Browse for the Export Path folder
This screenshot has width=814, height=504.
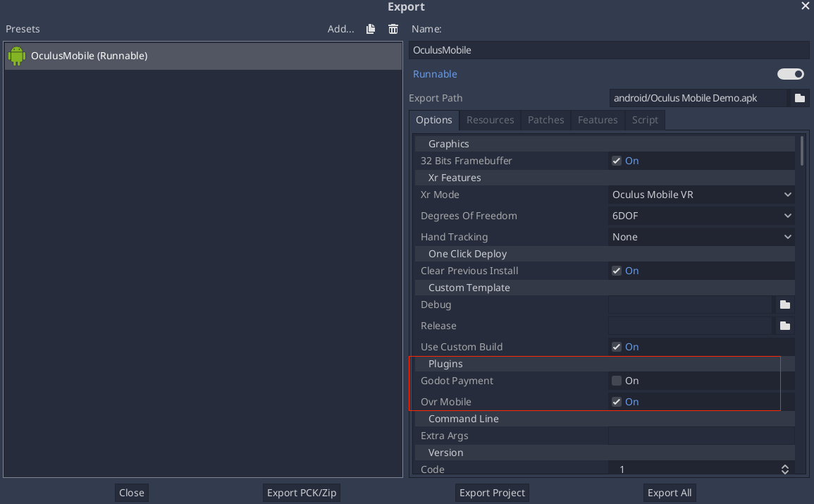tap(799, 98)
